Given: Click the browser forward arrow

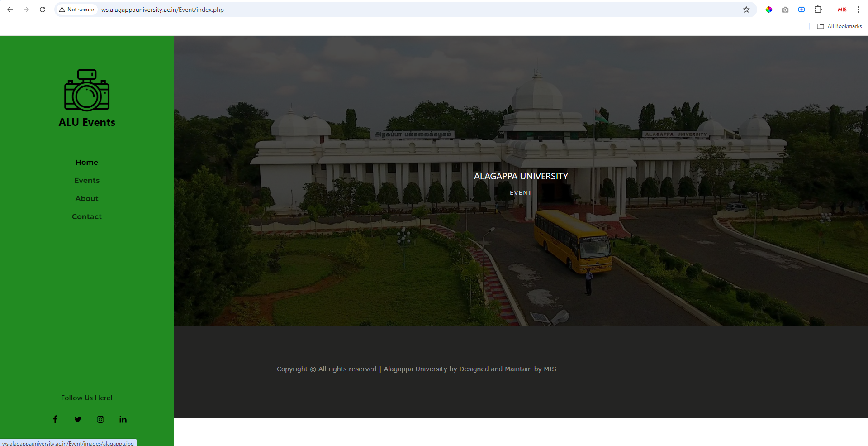Looking at the screenshot, I should (x=26, y=10).
